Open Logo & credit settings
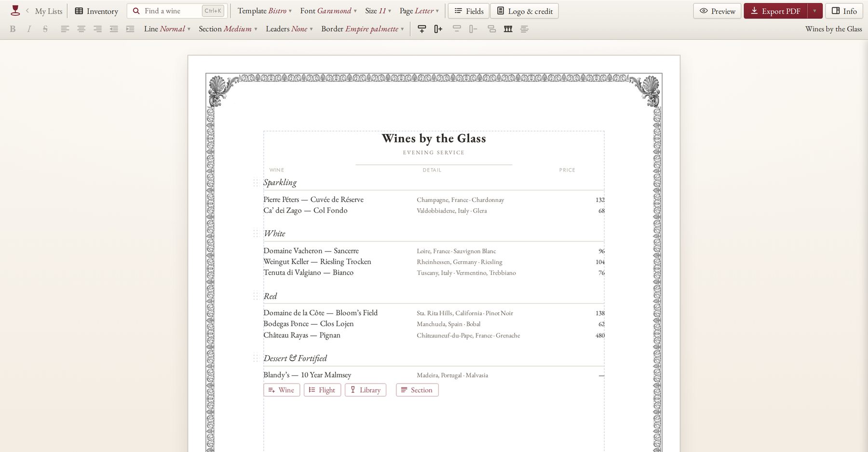This screenshot has height=452, width=868. pos(525,11)
